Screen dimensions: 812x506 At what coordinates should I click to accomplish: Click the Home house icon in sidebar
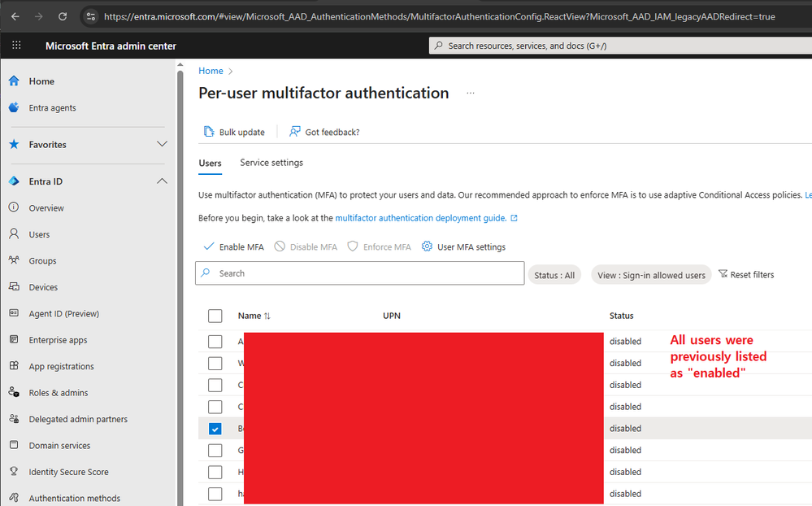[14, 81]
